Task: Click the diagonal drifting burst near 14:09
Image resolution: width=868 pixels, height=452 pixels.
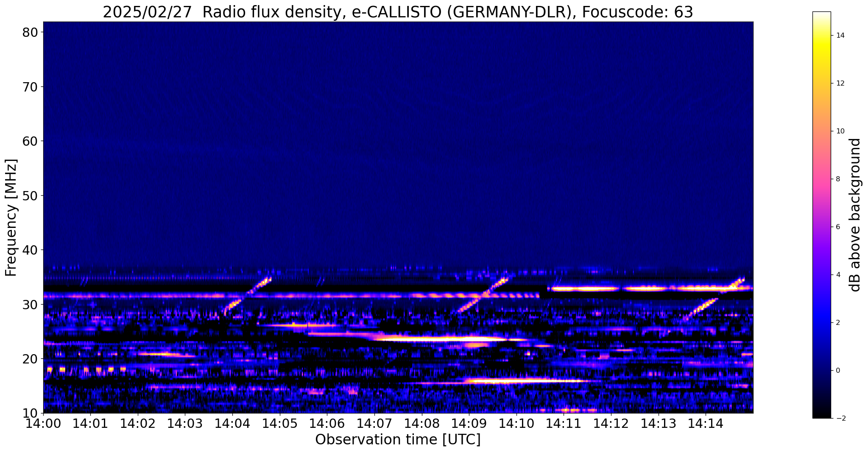Action: (483, 295)
